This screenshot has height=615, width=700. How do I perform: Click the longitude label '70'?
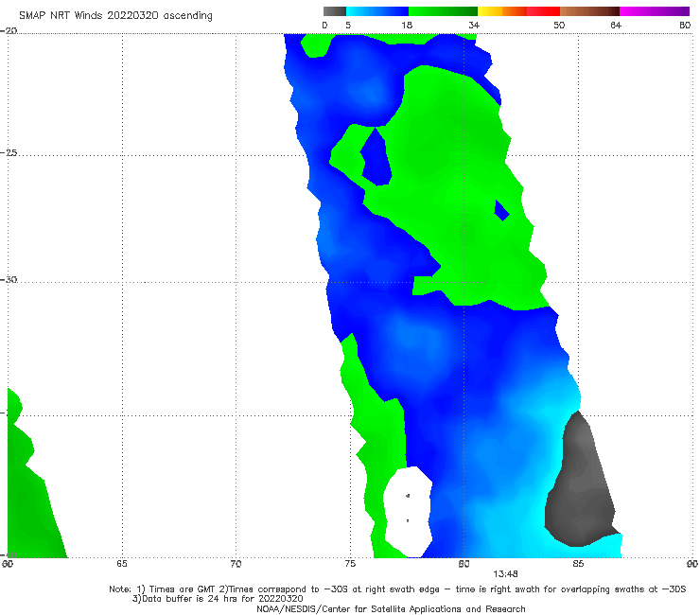point(236,564)
